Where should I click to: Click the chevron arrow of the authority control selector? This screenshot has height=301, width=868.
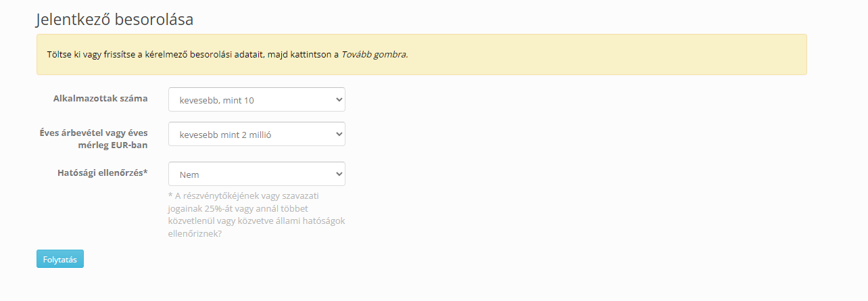(x=339, y=174)
